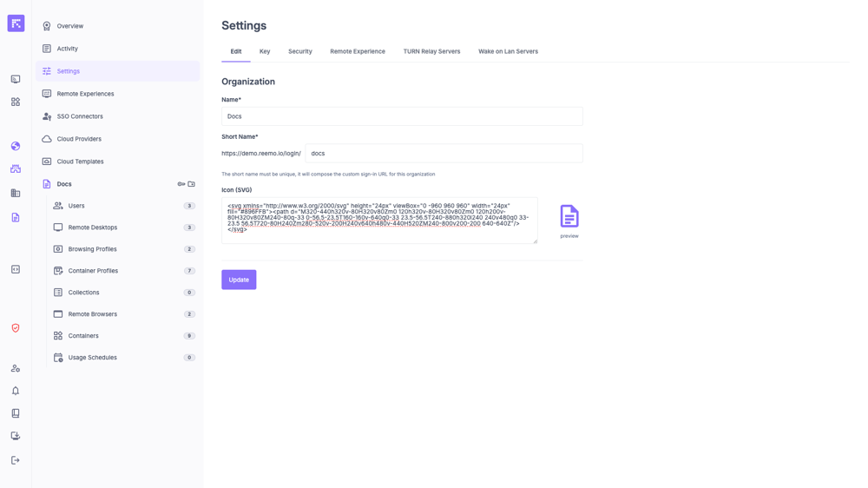Click inside the Icon SVG textarea
Image resolution: width=868 pixels, height=488 pixels.
[x=379, y=220]
